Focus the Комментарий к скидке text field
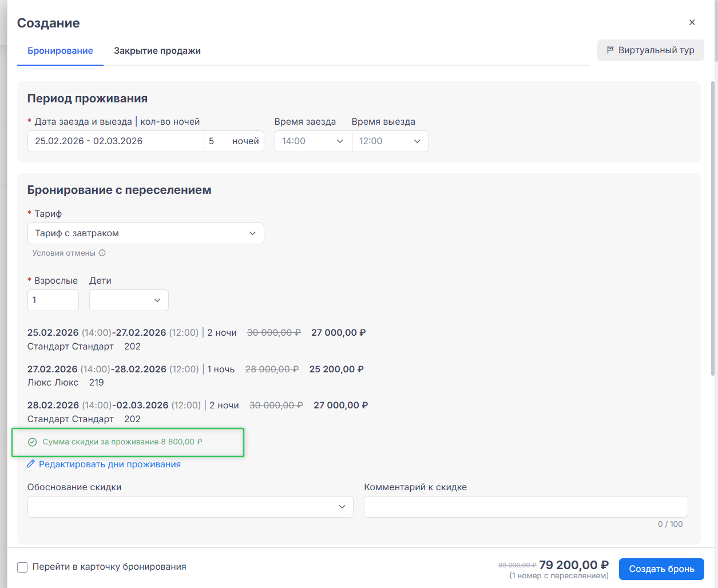 click(526, 507)
